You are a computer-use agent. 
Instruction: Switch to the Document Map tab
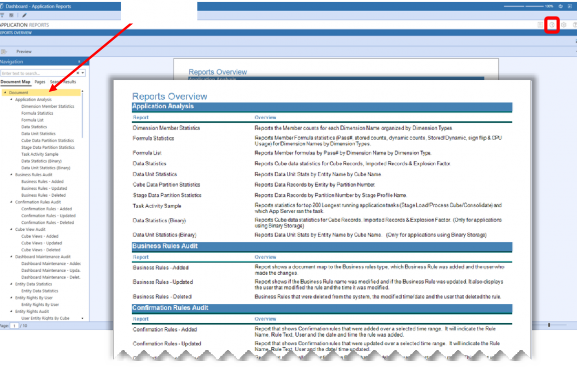[x=15, y=82]
